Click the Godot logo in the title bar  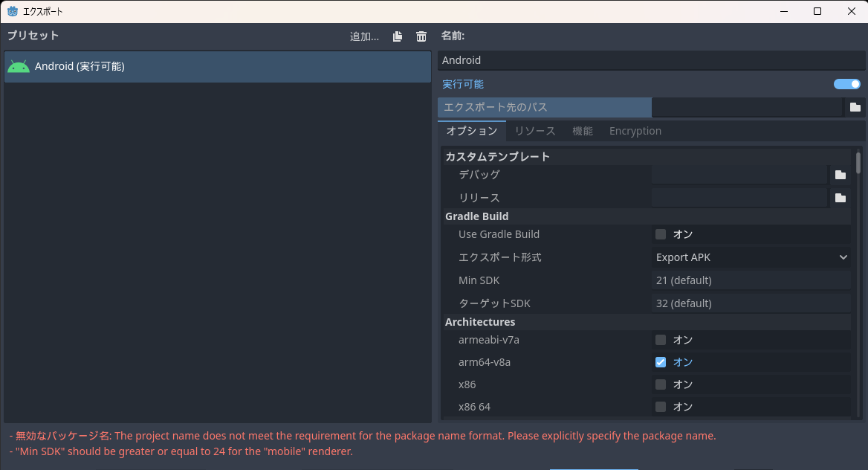coord(12,11)
